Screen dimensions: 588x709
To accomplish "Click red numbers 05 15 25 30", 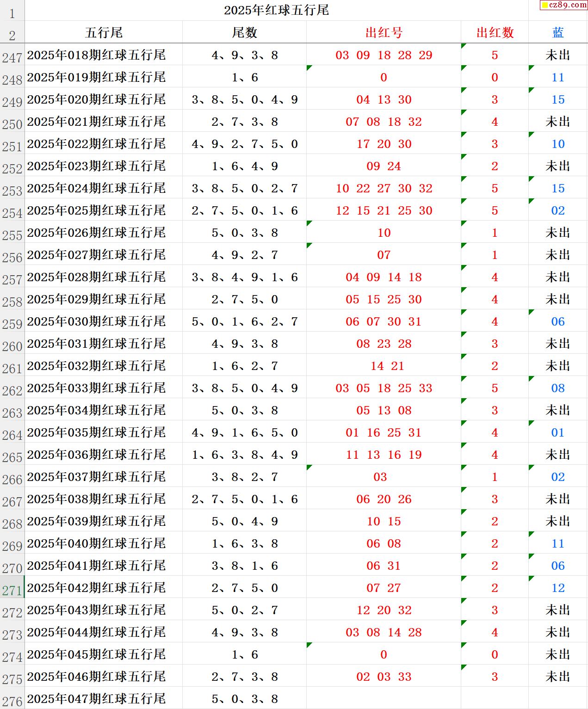I will [x=384, y=299].
